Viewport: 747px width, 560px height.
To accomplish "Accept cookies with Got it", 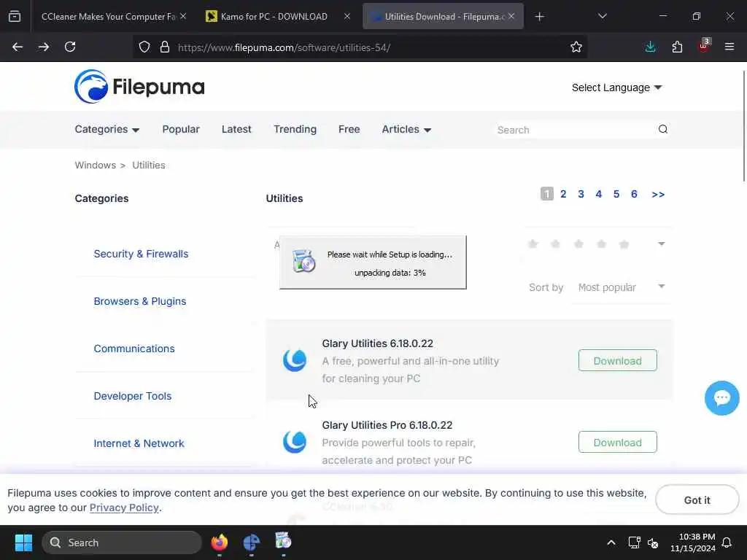I will point(697,500).
